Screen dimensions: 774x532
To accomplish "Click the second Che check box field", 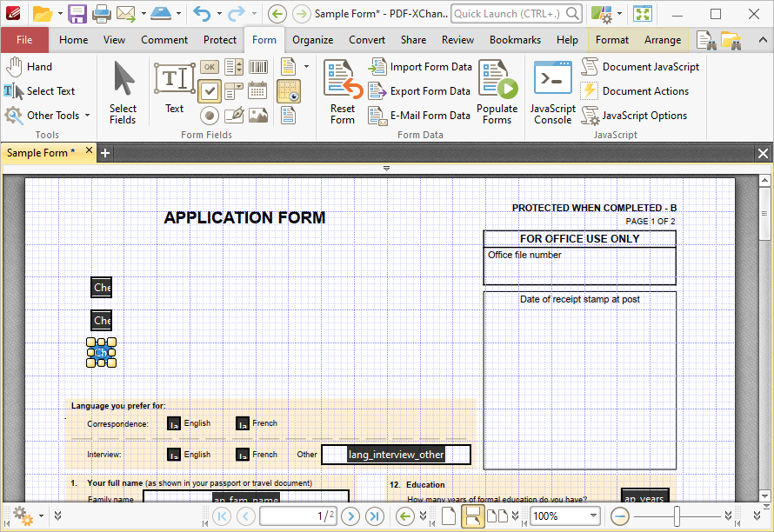I will click(101, 320).
